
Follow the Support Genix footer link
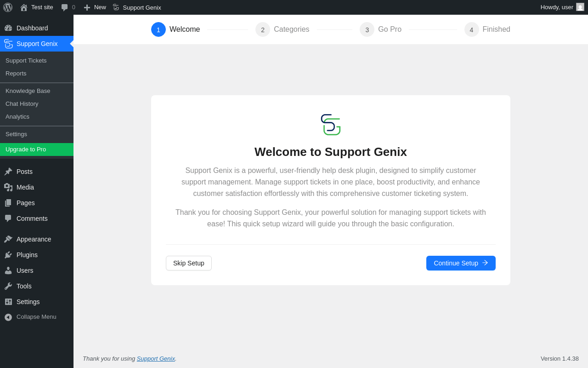[156, 358]
